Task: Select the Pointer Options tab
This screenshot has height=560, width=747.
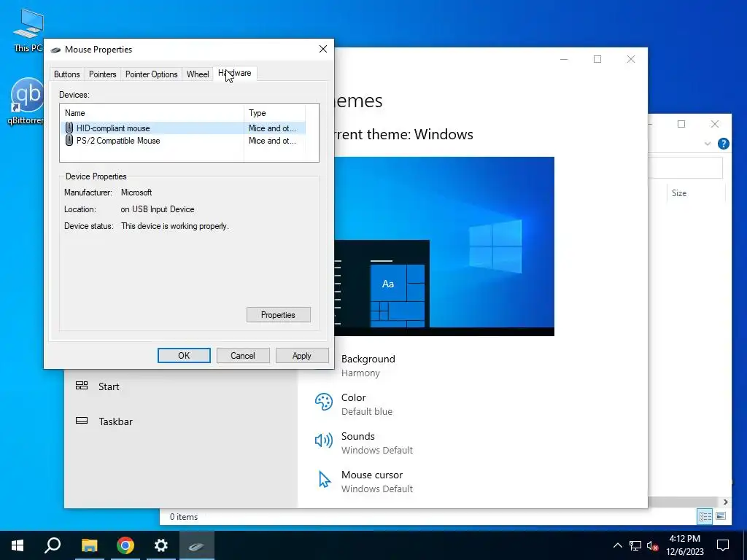Action: click(152, 74)
